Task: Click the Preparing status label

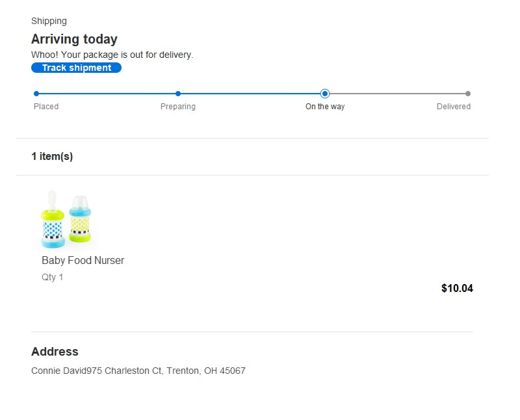Action: point(178,107)
